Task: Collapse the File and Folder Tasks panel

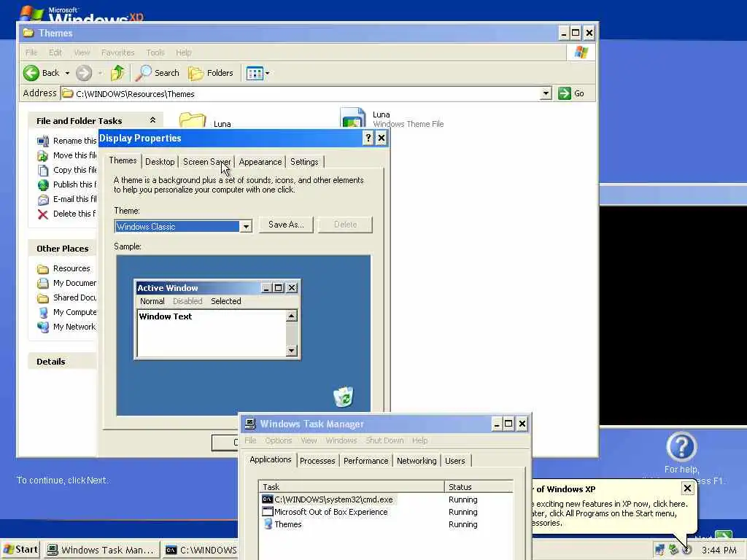Action: tap(152, 120)
